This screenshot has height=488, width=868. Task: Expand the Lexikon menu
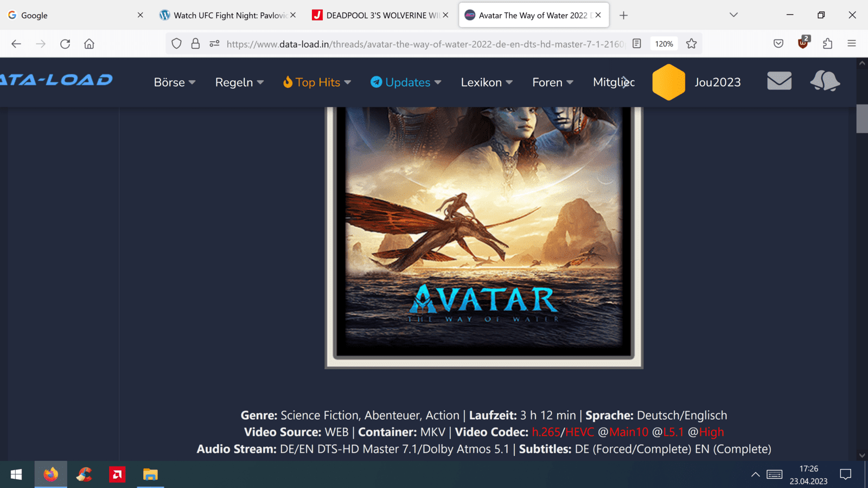[487, 82]
